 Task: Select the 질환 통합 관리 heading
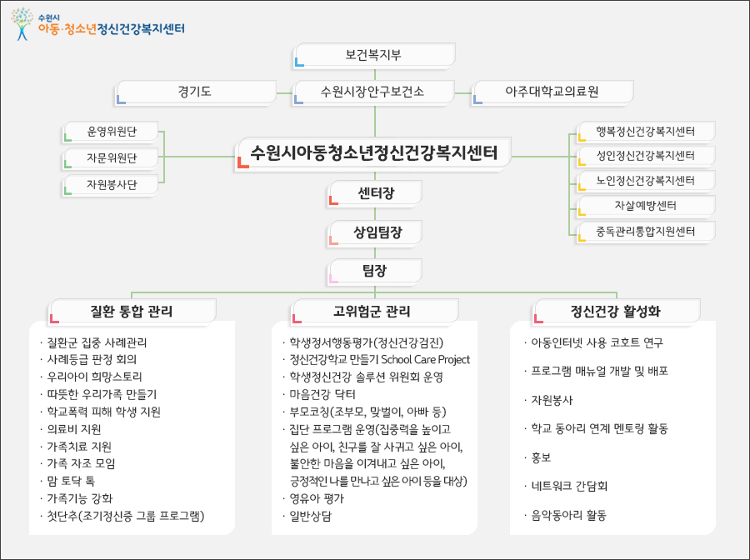coord(132,312)
